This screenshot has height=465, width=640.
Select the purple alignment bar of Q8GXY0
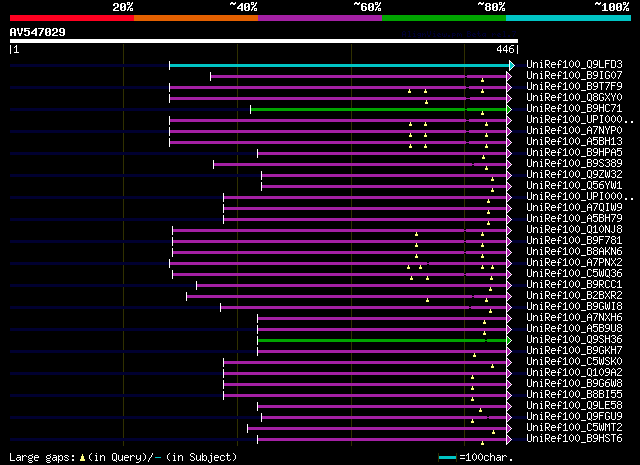pos(338,98)
